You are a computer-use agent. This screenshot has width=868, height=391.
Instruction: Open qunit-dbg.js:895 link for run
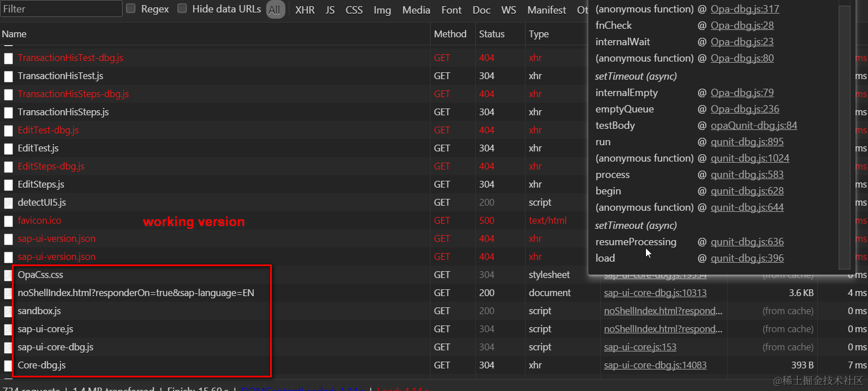point(747,142)
